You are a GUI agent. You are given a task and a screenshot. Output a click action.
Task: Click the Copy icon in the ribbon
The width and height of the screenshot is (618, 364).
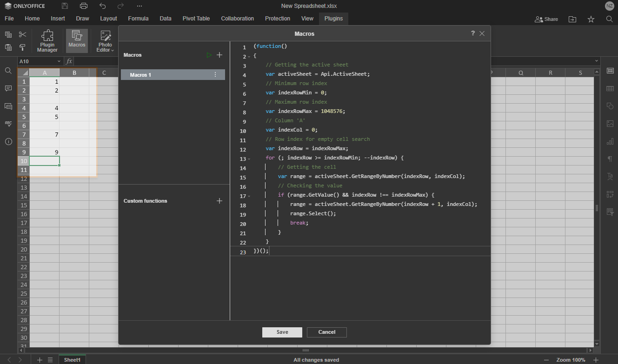point(8,34)
